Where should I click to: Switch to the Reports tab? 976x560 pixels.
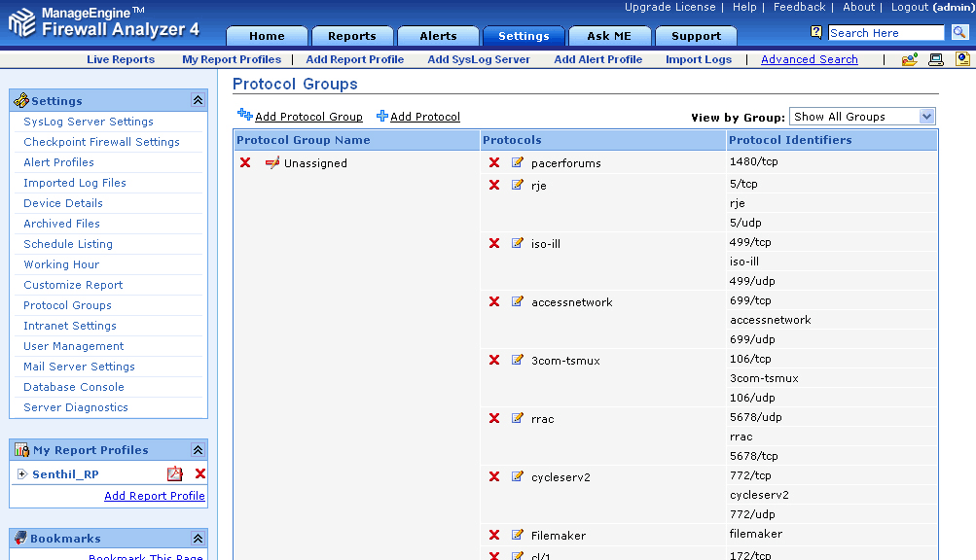pos(351,36)
